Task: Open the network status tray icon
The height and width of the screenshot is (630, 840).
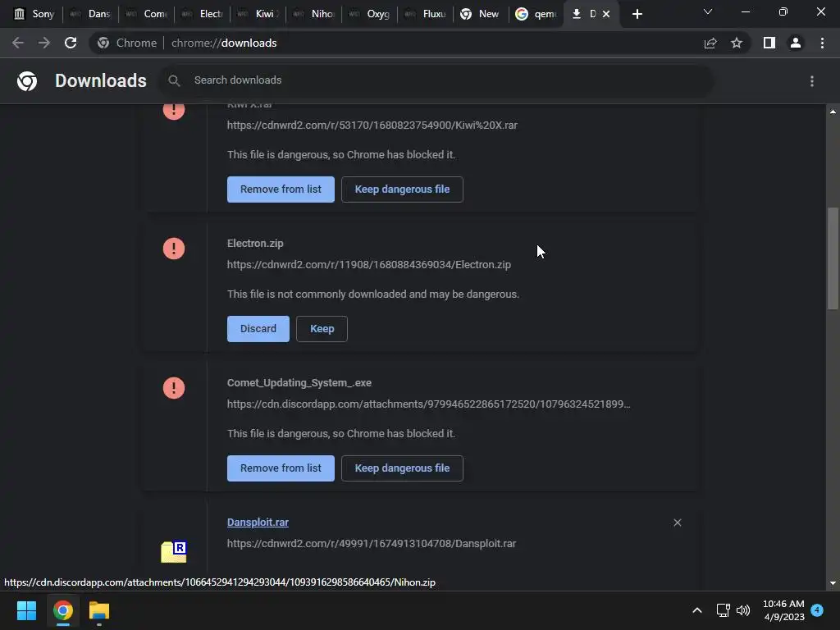Action: point(724,610)
